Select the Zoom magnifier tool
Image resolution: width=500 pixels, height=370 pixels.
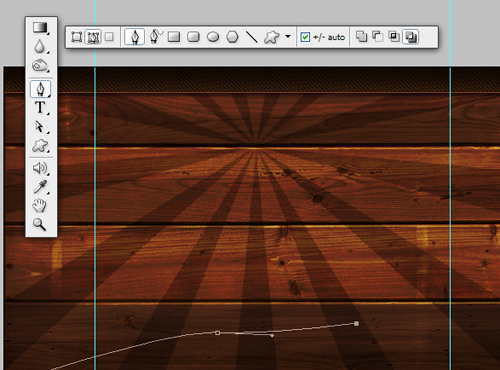pyautogui.click(x=40, y=224)
